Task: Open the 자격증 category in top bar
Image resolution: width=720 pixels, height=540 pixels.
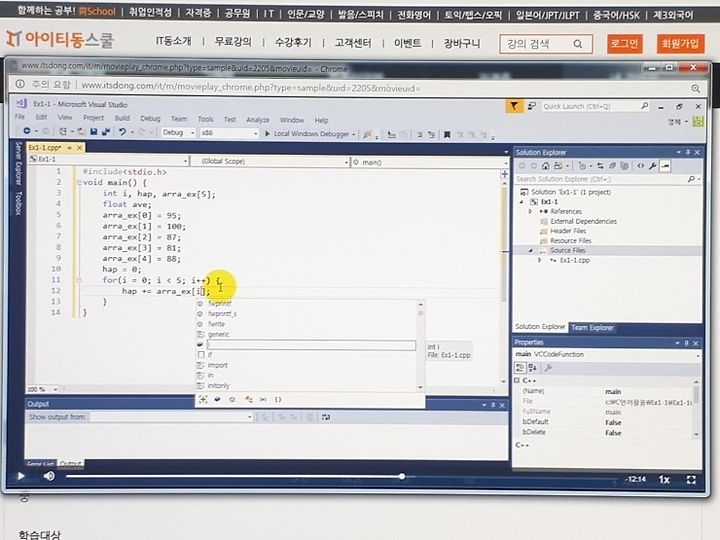Action: [198, 12]
